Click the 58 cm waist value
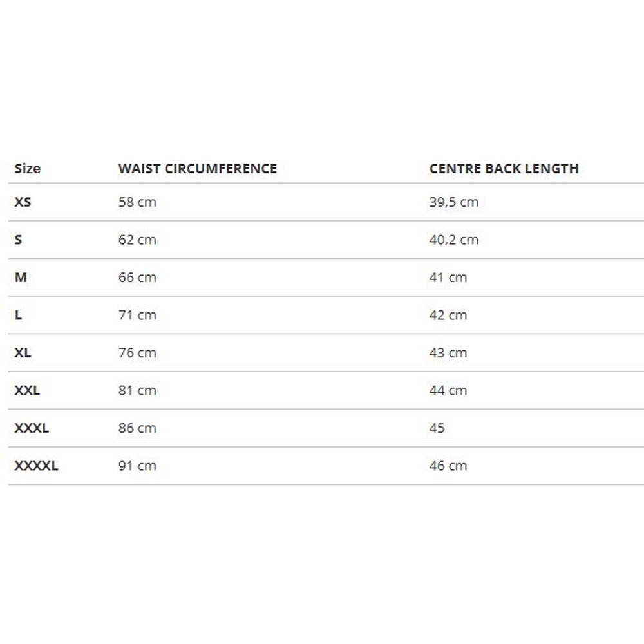The height and width of the screenshot is (644, 644). coord(137,202)
